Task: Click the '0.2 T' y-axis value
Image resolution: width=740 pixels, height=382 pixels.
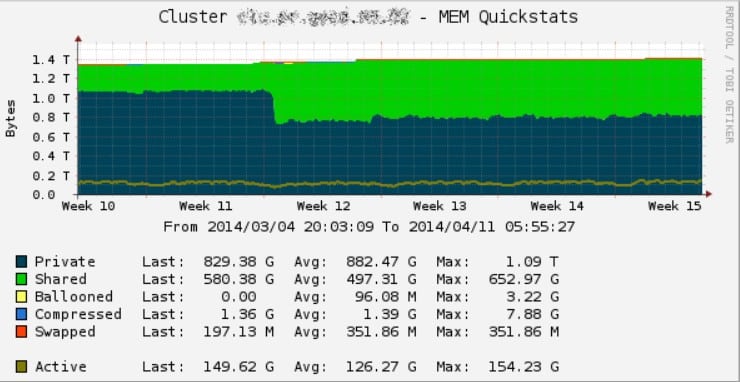Action: pos(51,176)
